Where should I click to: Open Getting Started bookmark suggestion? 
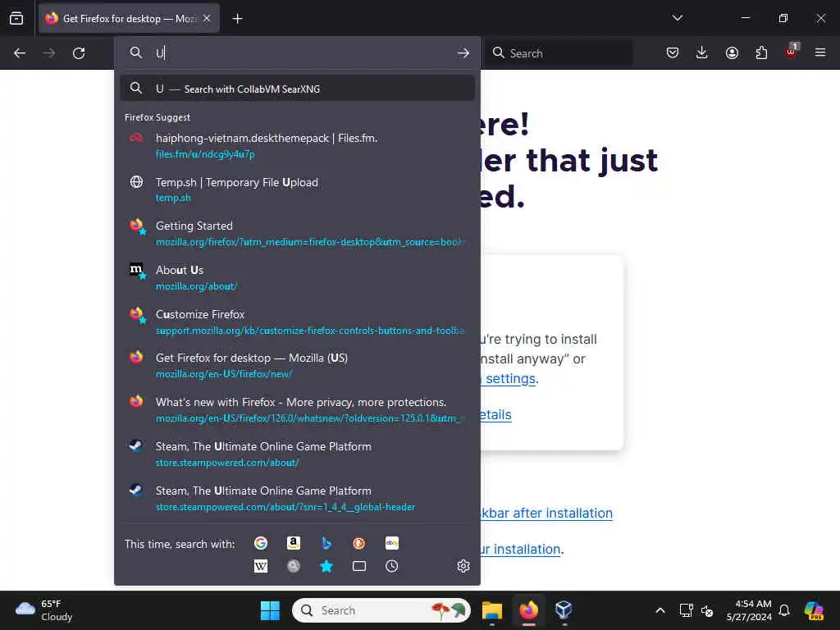pyautogui.click(x=297, y=234)
